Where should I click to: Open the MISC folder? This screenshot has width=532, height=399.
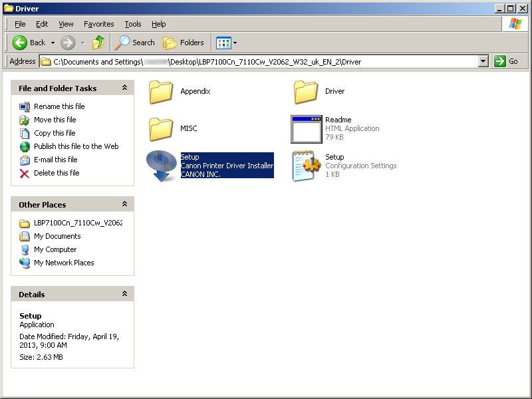click(161, 128)
